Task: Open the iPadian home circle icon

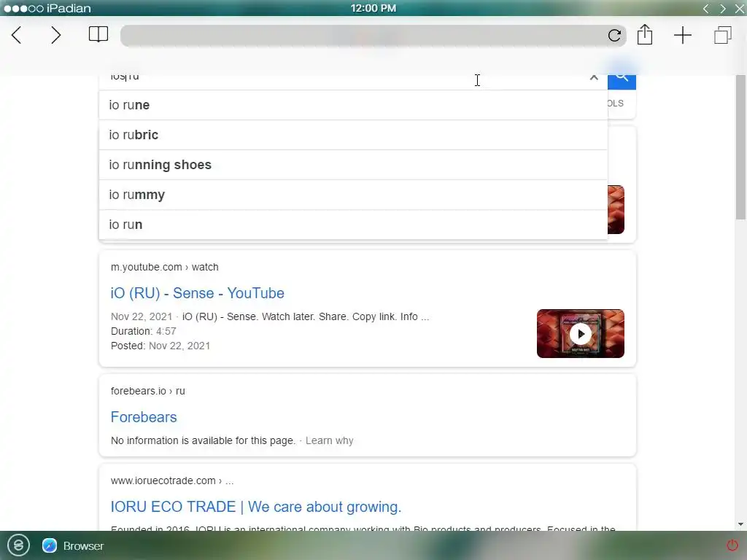Action: click(18, 545)
